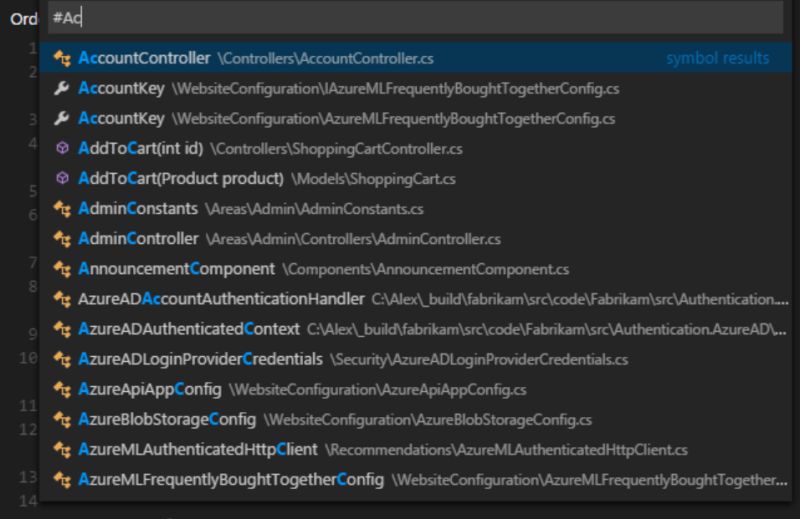This screenshot has width=800, height=519.
Task: Select the AccountController symbol result
Action: tap(415, 58)
